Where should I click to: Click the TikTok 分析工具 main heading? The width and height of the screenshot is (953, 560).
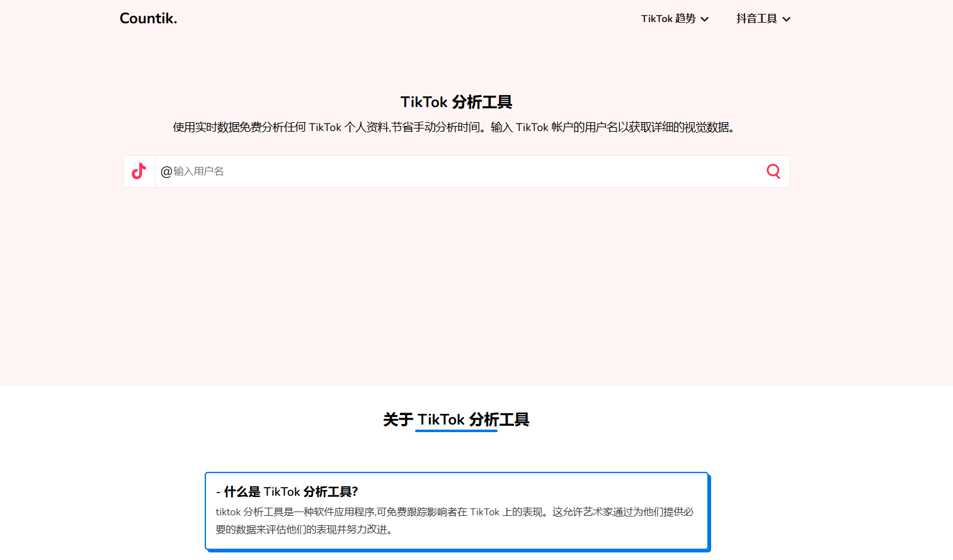(x=457, y=102)
